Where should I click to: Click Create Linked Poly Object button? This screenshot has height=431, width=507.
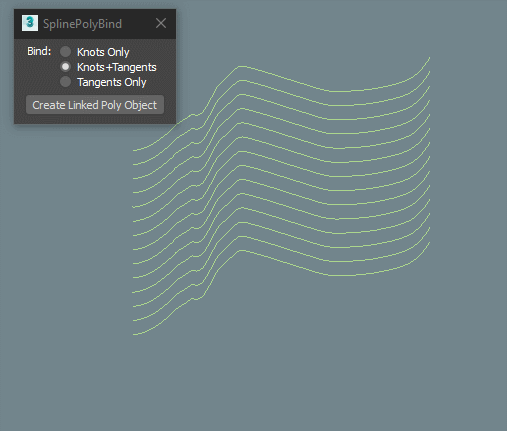95,105
